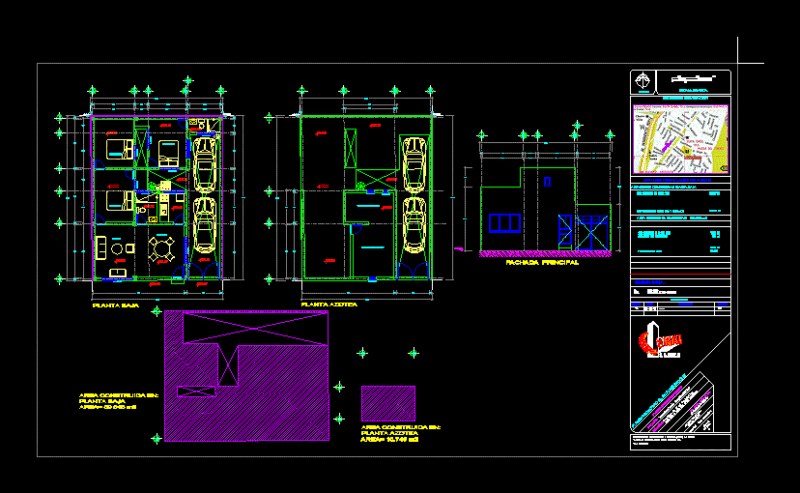The height and width of the screenshot is (493, 800).
Task: Select the pink level marker left of facade
Action: (458, 249)
